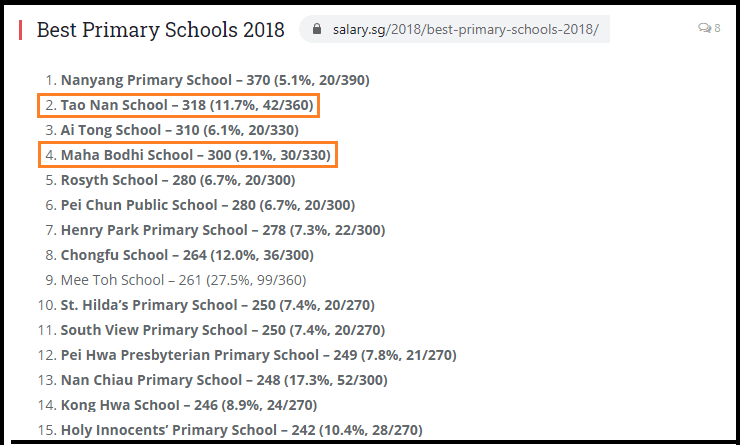Image resolution: width=740 pixels, height=445 pixels.
Task: Click the padlock icon beside salary.sg URL
Action: tap(319, 29)
